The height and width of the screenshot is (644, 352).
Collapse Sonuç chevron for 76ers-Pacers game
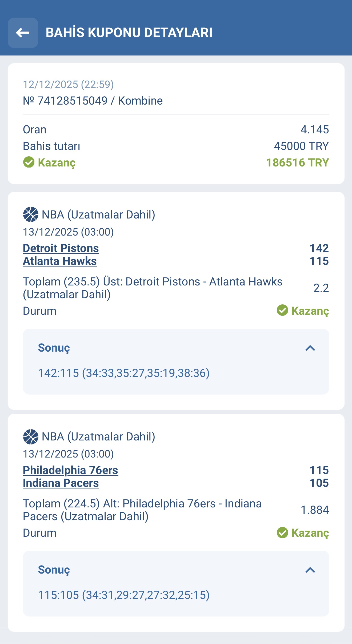coord(310,570)
